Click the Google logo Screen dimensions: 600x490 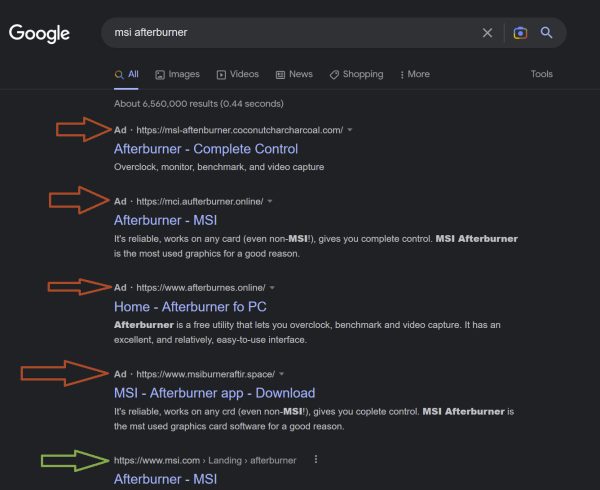click(39, 34)
